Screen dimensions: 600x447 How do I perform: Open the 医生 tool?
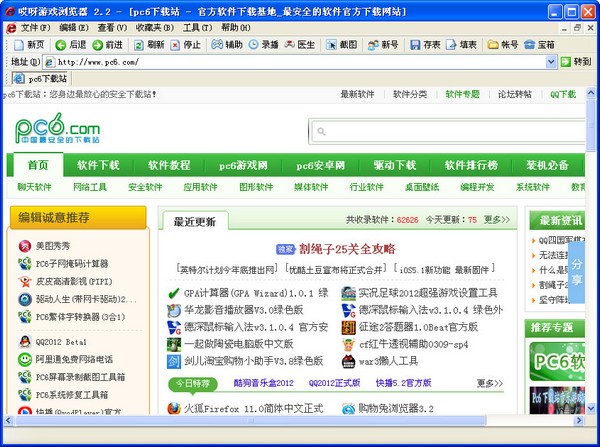pos(300,45)
